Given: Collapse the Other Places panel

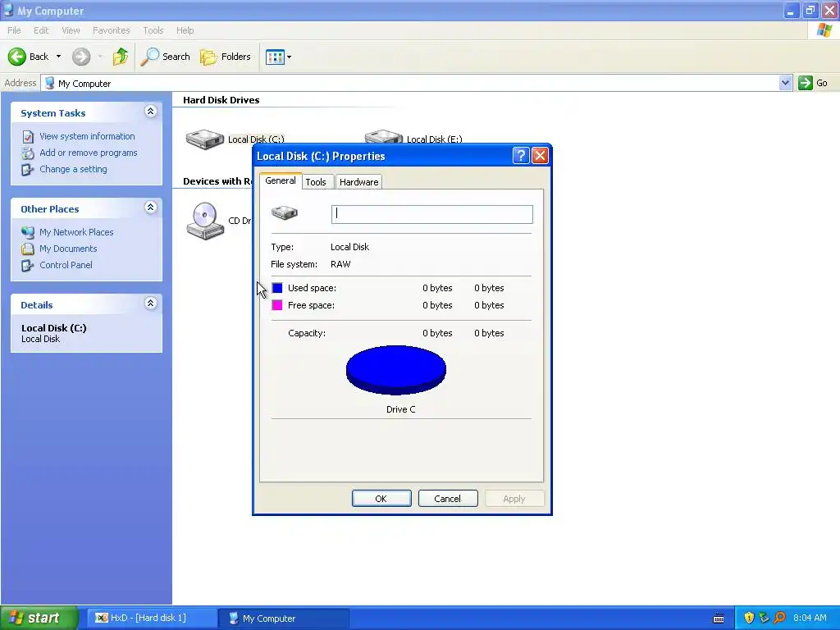Looking at the screenshot, I should pyautogui.click(x=151, y=208).
